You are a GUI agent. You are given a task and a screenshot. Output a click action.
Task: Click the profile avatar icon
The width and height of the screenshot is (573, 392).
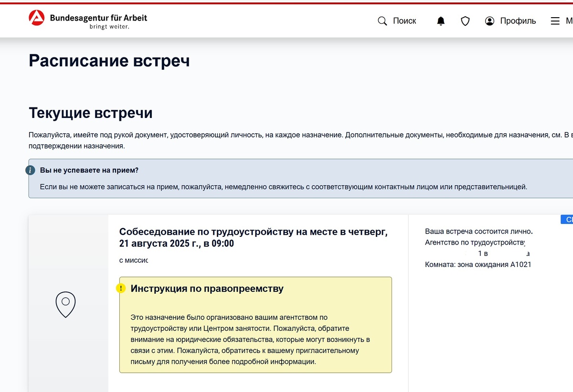click(489, 21)
